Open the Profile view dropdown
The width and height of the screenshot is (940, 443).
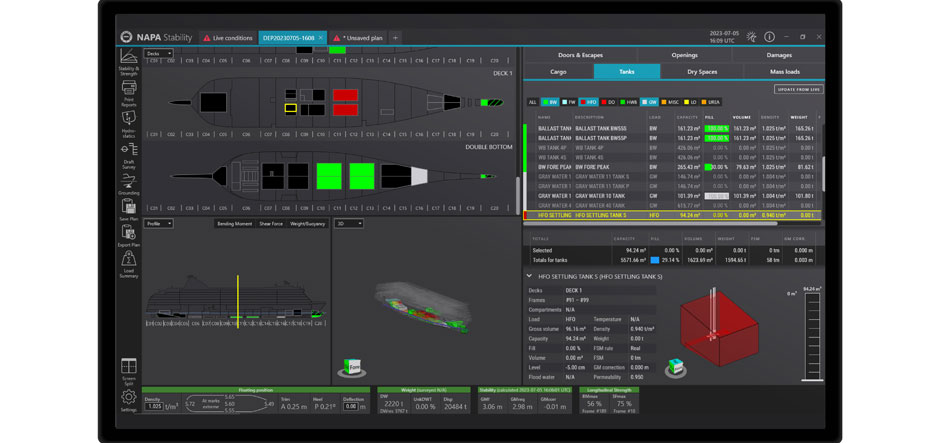[159, 224]
